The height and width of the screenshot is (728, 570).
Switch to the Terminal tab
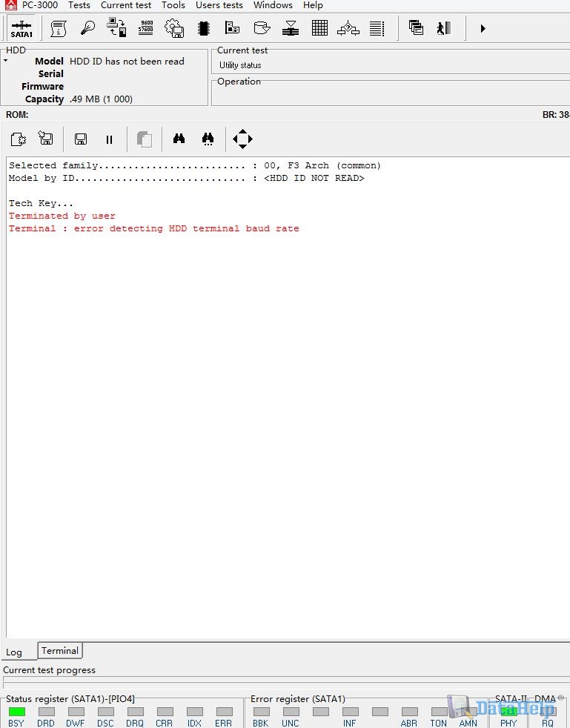[x=60, y=650]
